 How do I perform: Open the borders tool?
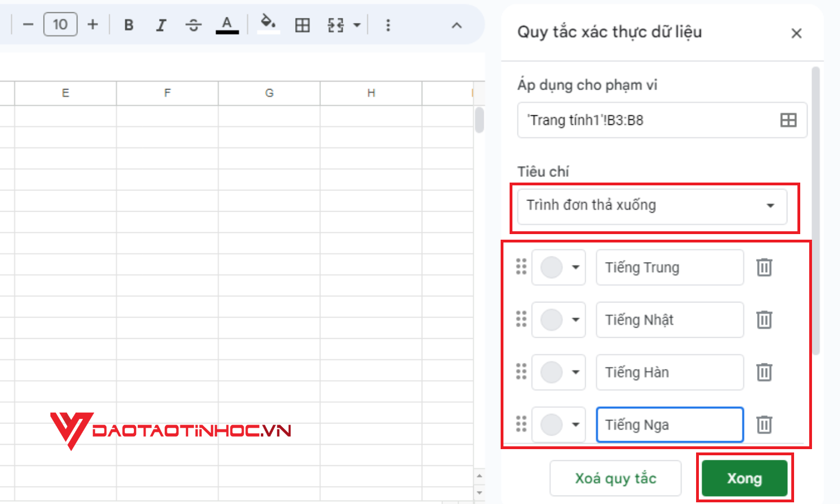[302, 25]
